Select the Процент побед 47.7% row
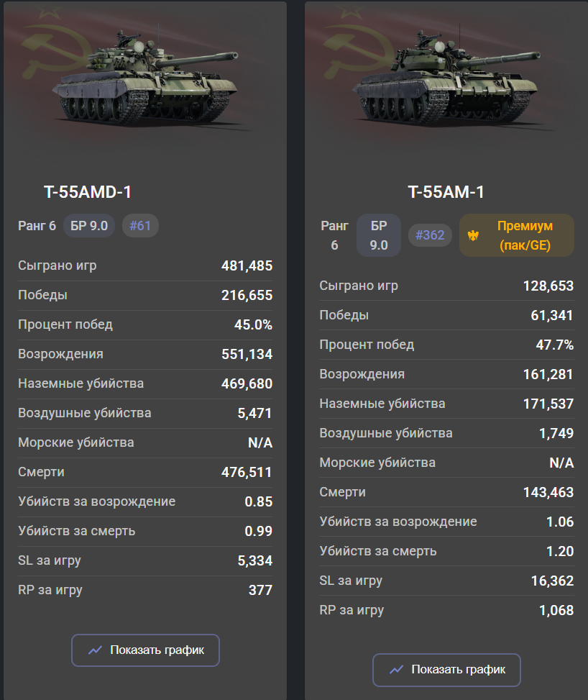The width and height of the screenshot is (588, 700). (446, 345)
